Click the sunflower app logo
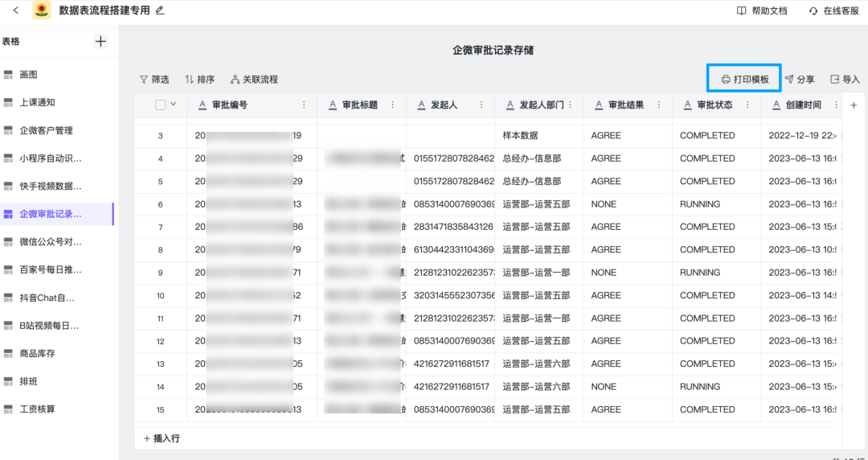The width and height of the screenshot is (868, 460). 42,10
